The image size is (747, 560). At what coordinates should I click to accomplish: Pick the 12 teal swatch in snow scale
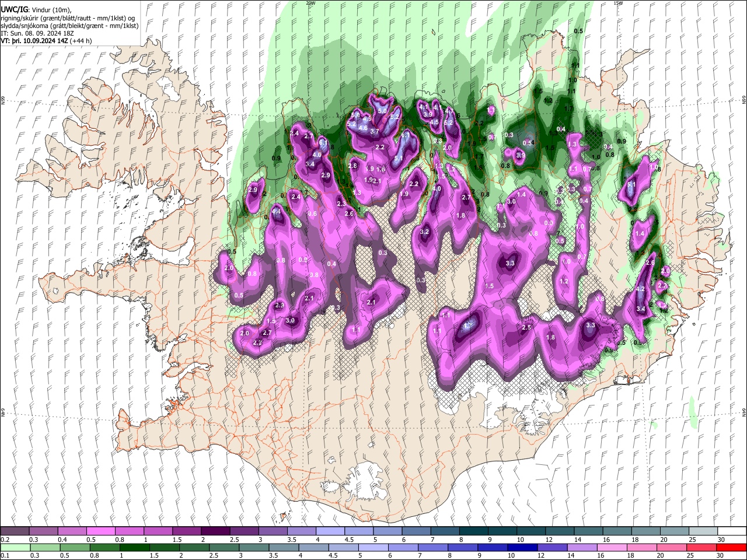560,531
